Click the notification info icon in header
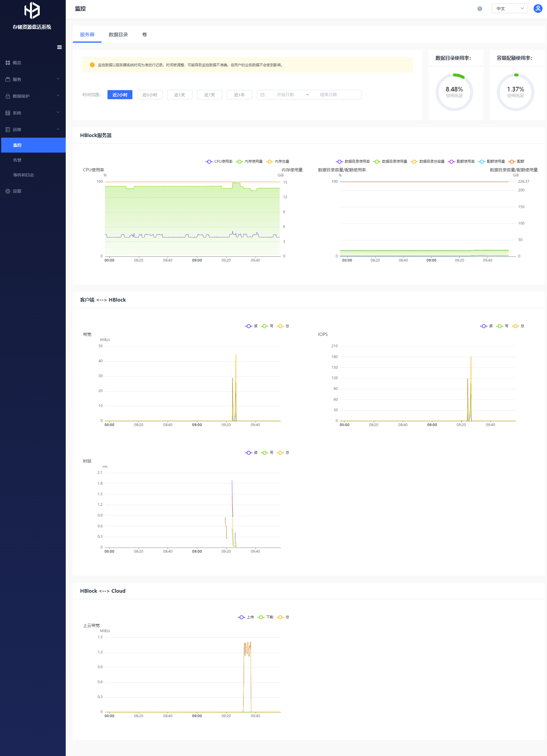The height and width of the screenshot is (756, 547). 479,9
